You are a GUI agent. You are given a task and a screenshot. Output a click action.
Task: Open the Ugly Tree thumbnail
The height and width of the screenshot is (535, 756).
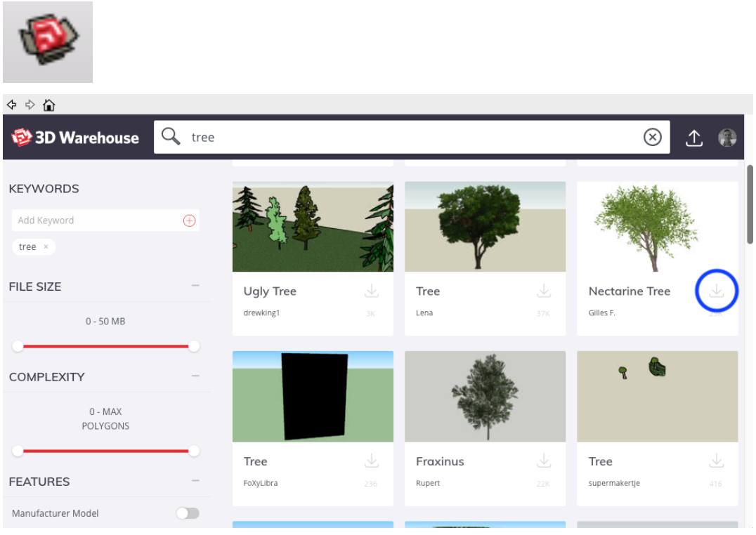313,227
